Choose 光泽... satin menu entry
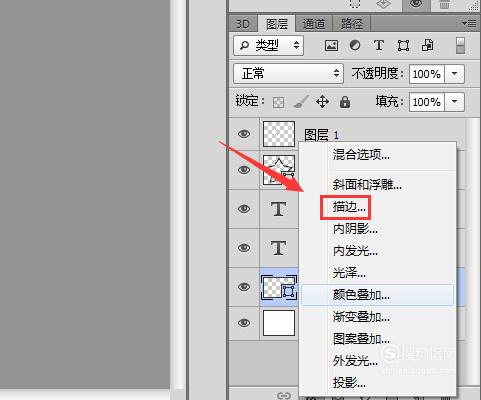The width and height of the screenshot is (481, 400). pos(377,273)
